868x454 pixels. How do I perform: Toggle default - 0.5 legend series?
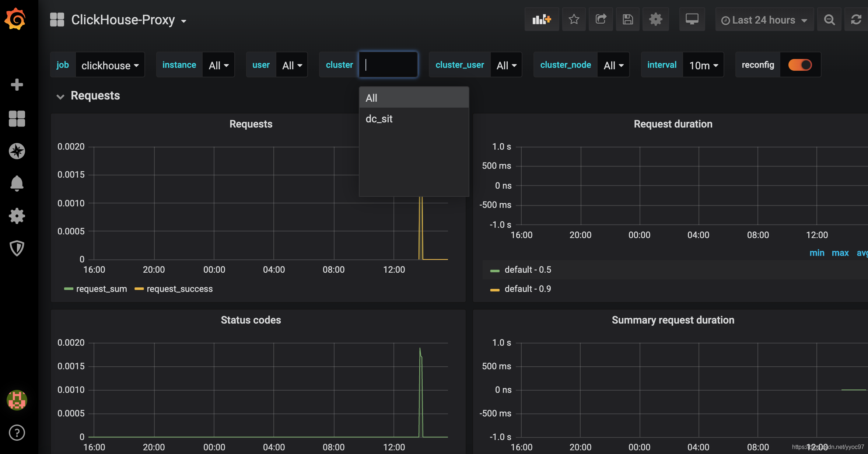[x=528, y=270]
